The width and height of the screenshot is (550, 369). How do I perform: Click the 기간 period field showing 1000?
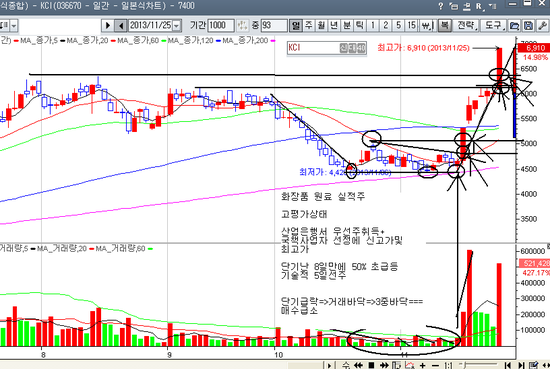click(221, 26)
